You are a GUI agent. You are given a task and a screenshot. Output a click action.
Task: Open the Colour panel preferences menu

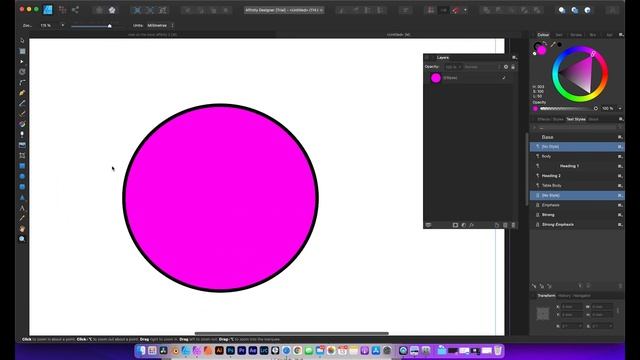click(x=621, y=35)
